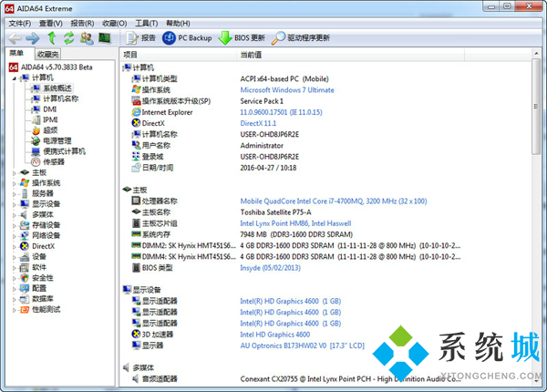Expand the 网络设备 tree node
The width and height of the screenshot is (547, 392).
[x=15, y=236]
